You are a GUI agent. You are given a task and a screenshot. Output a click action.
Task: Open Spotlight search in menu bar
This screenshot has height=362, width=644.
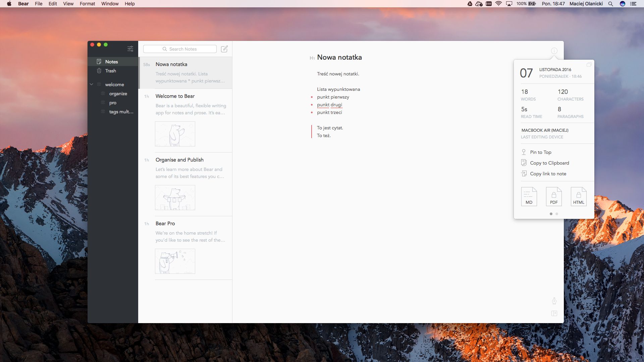(610, 4)
